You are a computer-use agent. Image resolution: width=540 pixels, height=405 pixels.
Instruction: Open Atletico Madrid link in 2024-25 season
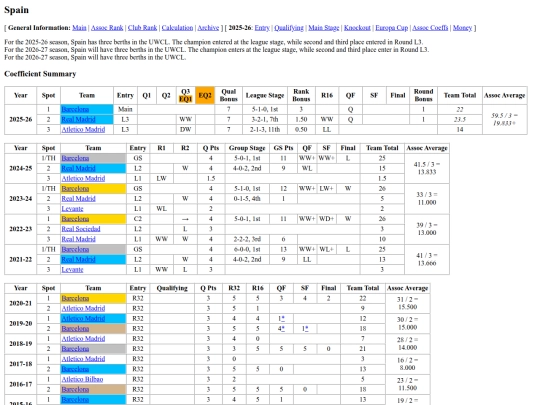[x=83, y=178]
